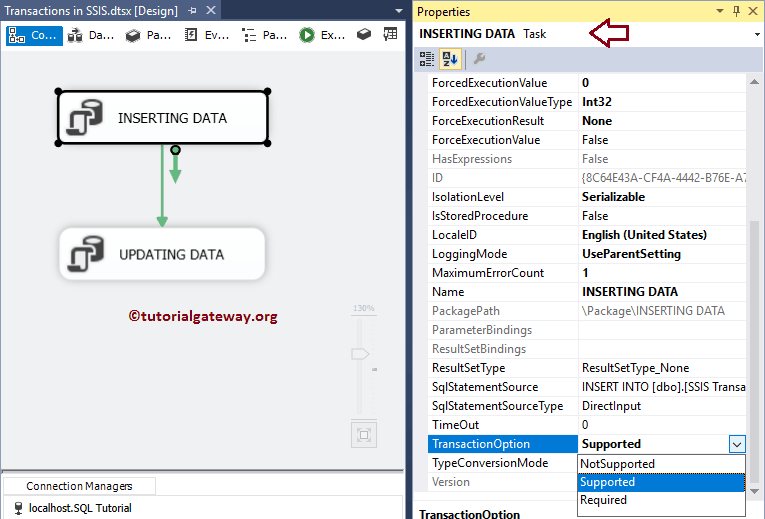
Task: Select the TimeOut property row
Action: (x=587, y=425)
